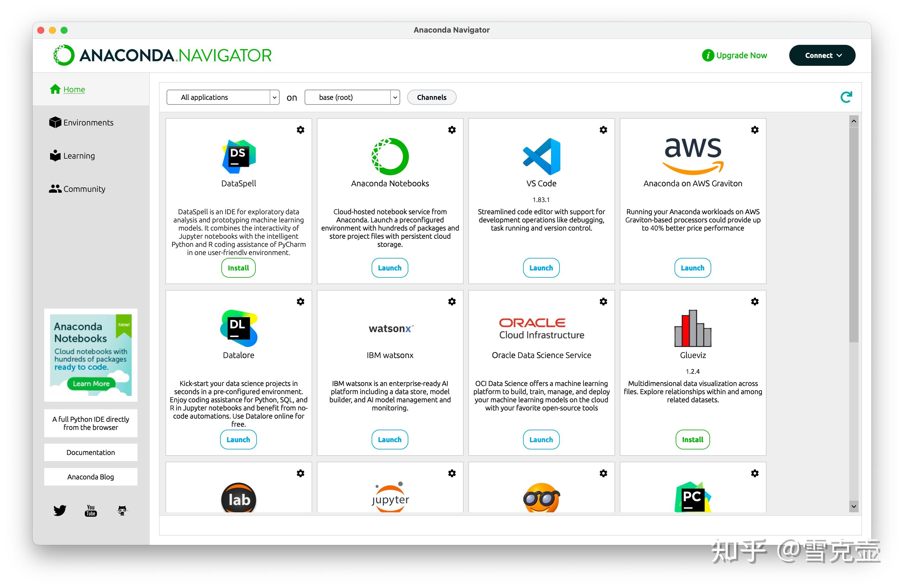Screen dimensions: 904x588
Task: Open the YouTube icon in sidebar
Action: point(91,510)
